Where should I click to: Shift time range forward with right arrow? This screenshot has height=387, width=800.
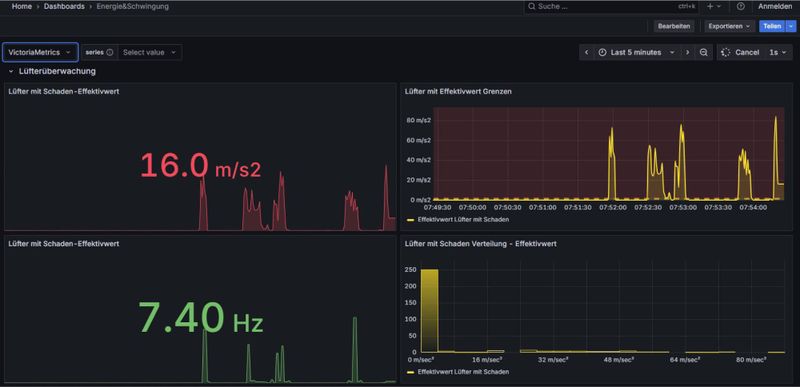click(688, 53)
